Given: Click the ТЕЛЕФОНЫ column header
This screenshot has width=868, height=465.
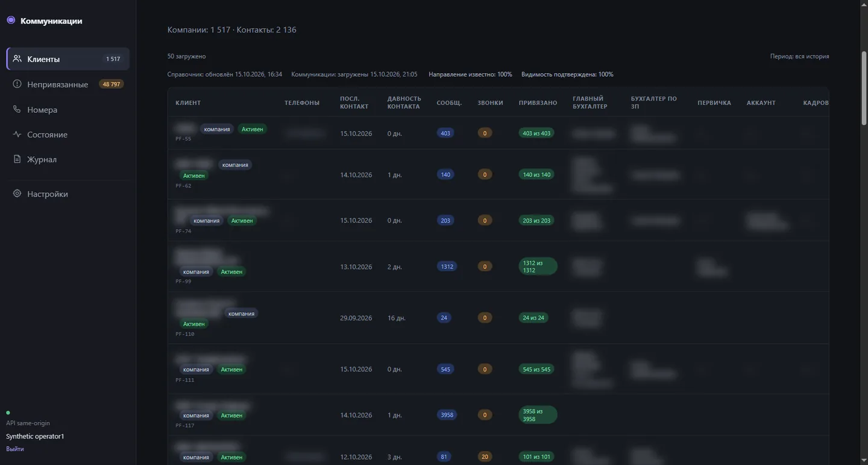Looking at the screenshot, I should 302,103.
